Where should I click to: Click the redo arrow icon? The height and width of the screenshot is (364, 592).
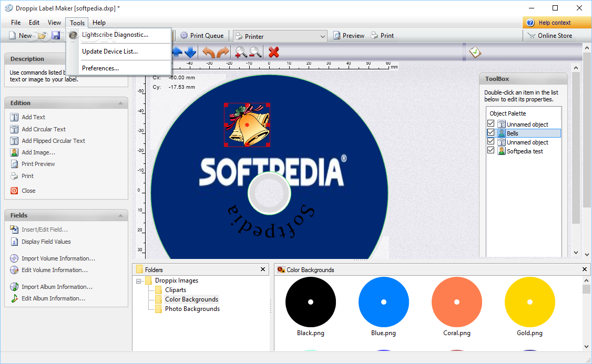pos(223,52)
